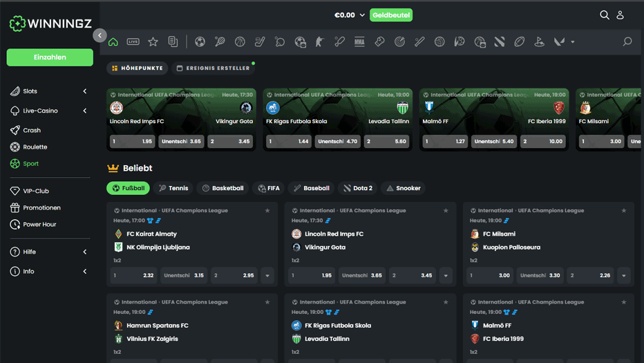Click the Einzahlen deposit button
Viewport: 644px width, 363px height.
(50, 57)
